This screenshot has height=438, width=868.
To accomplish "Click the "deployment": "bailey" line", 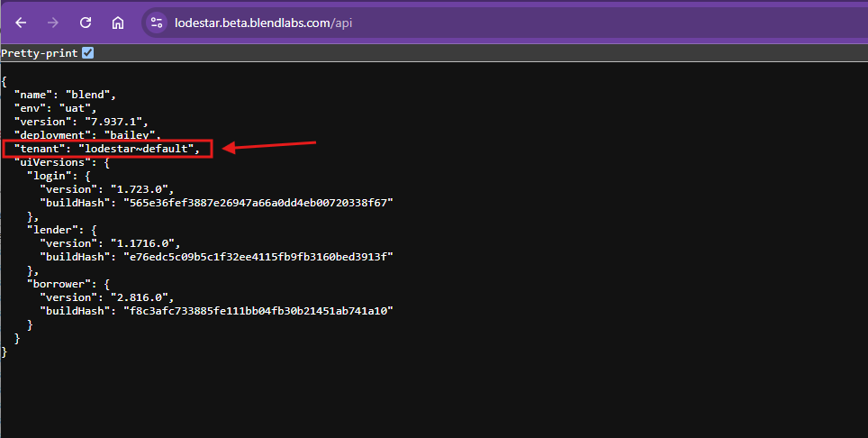I will tap(87, 134).
